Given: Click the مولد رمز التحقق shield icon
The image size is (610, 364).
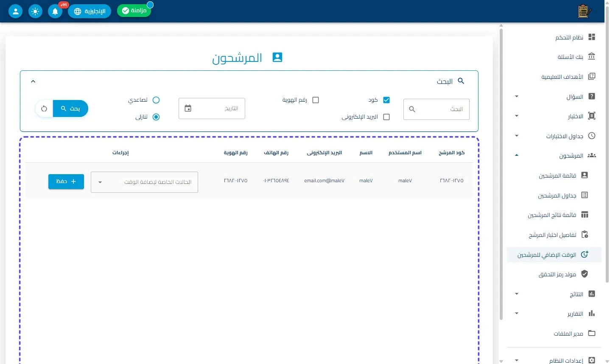Looking at the screenshot, I should point(585,274).
